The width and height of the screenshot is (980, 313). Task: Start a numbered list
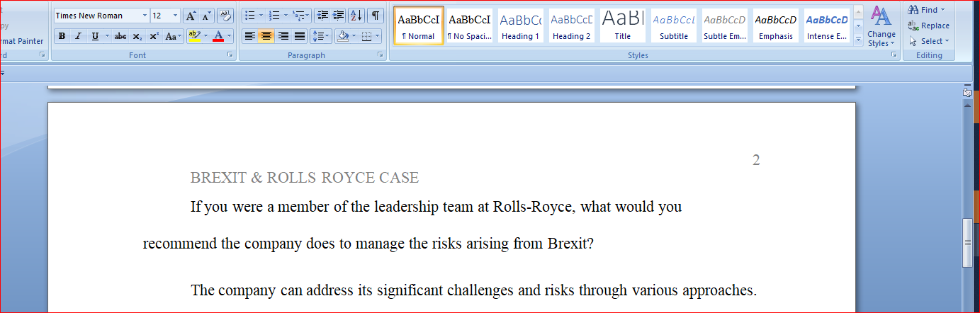[274, 16]
